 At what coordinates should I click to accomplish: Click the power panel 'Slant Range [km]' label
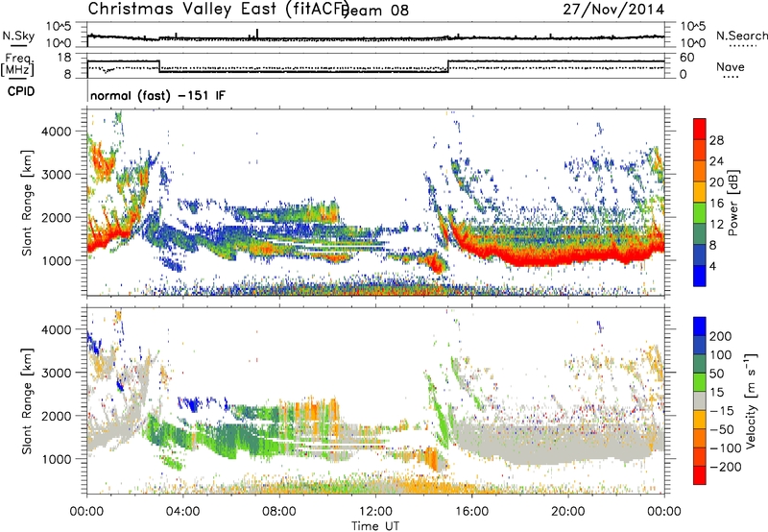click(27, 203)
